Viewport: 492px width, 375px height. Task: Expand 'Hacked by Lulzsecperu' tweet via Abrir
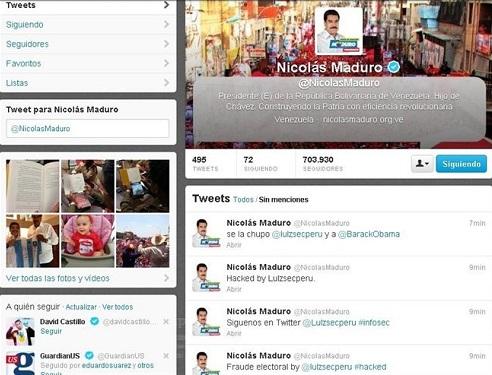[234, 289]
